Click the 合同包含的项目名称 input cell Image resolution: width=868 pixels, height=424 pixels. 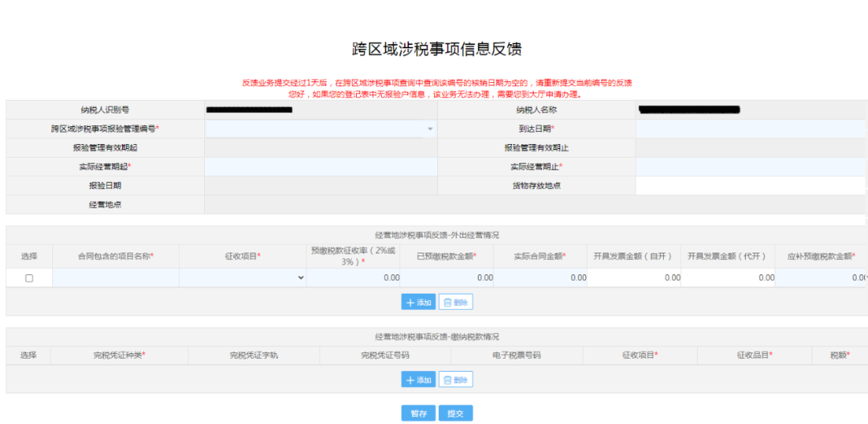116,278
